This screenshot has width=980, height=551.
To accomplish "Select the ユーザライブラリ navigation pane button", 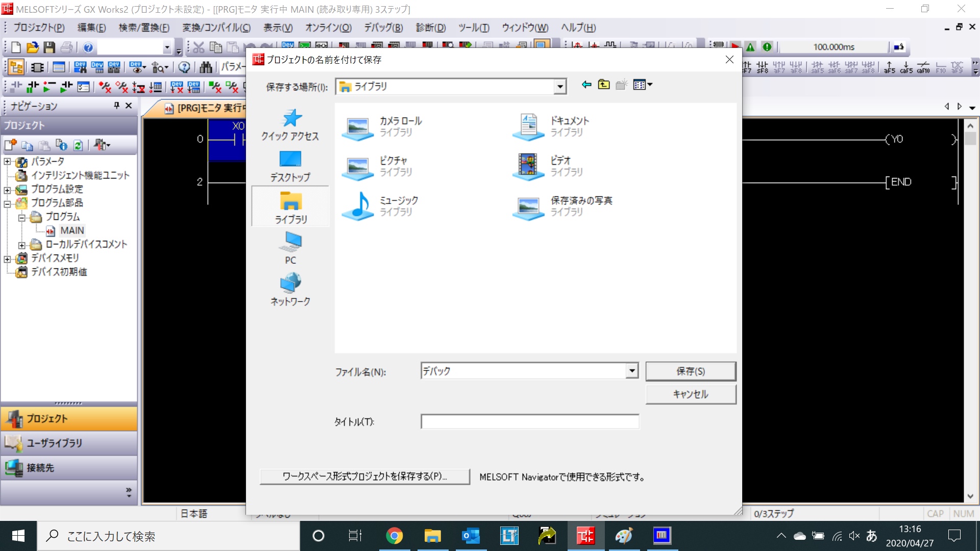I will [x=69, y=443].
